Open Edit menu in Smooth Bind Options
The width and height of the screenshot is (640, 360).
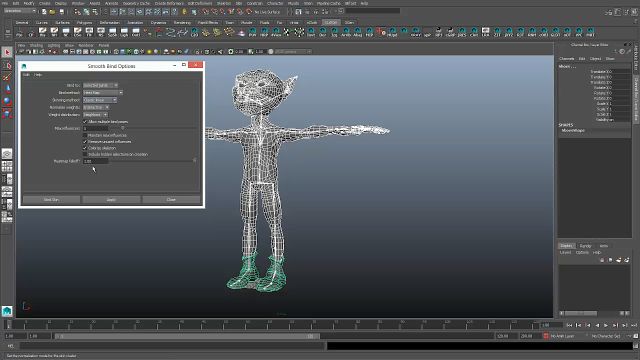click(x=26, y=75)
